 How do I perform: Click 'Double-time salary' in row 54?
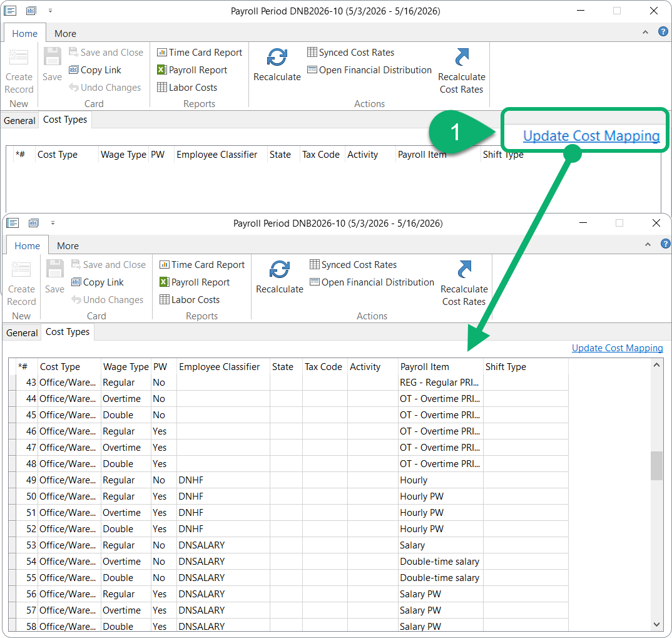tap(440, 562)
